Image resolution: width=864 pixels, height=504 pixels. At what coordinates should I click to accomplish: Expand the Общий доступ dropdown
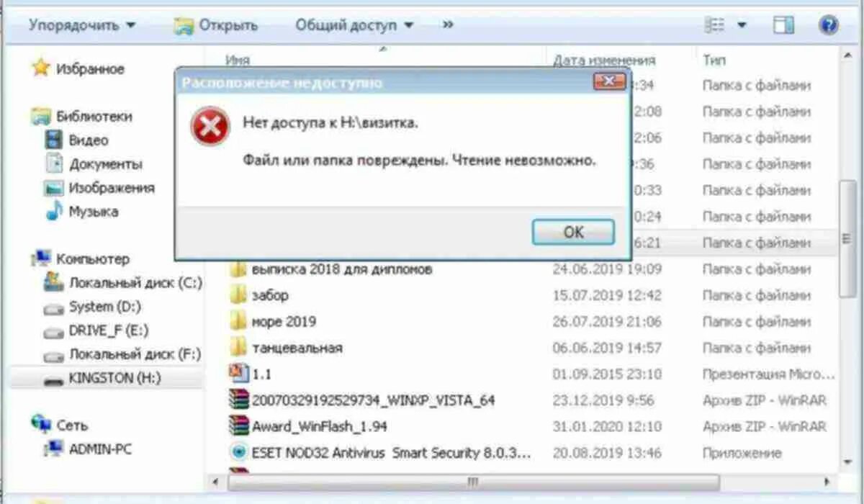click(354, 25)
